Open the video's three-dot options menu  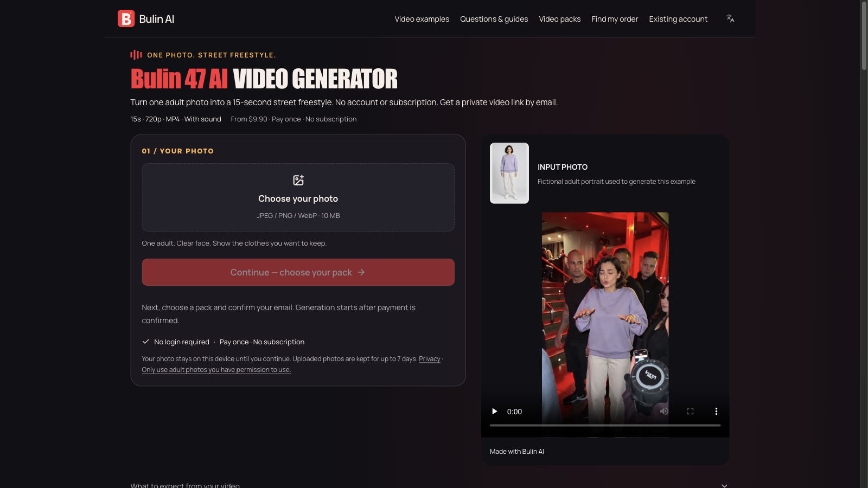coord(716,412)
